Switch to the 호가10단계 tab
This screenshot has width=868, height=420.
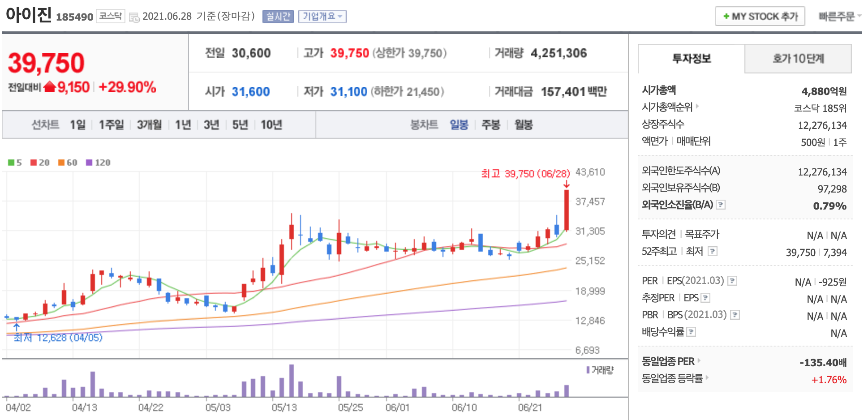798,59
